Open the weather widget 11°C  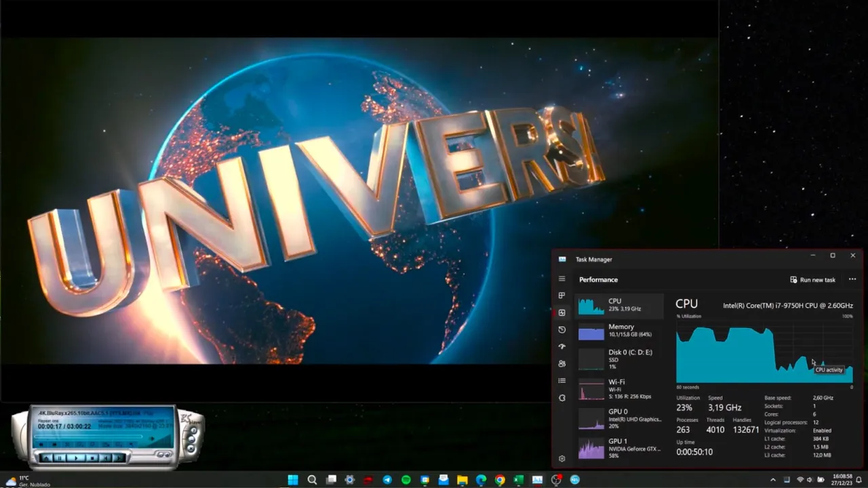(x=27, y=481)
